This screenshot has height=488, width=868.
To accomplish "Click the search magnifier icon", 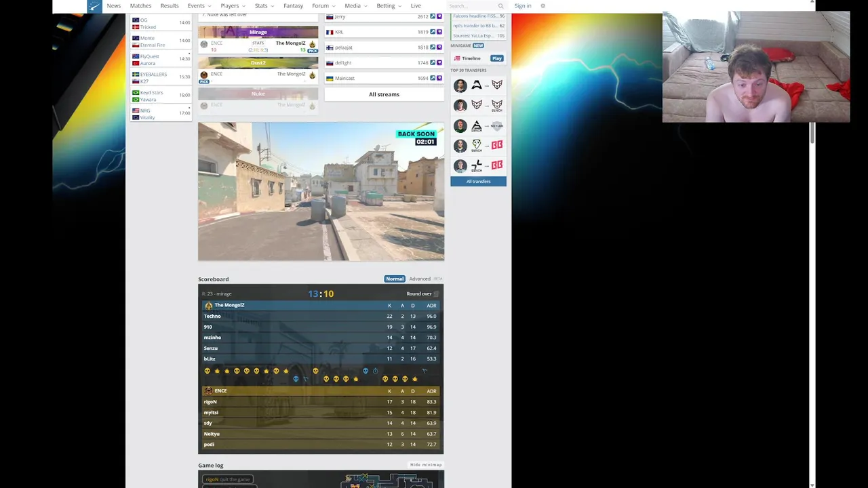I will point(501,6).
